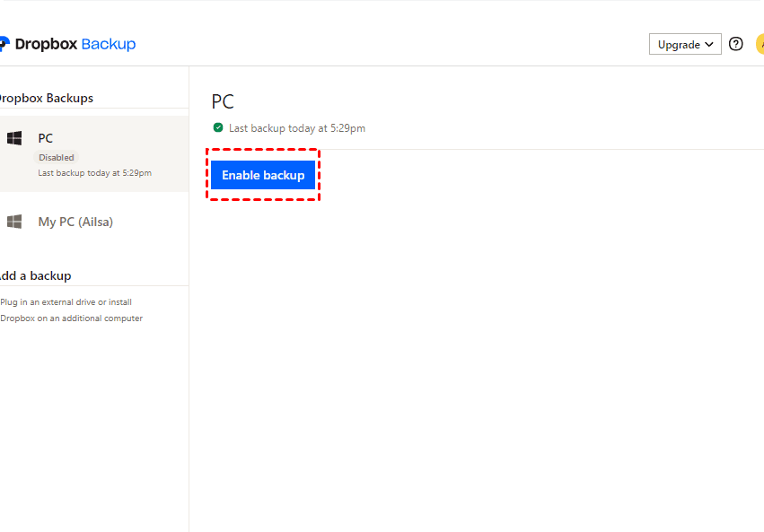Image resolution: width=764 pixels, height=532 pixels.
Task: Click 'Dropbox on an additional computer' text
Action: (71, 318)
